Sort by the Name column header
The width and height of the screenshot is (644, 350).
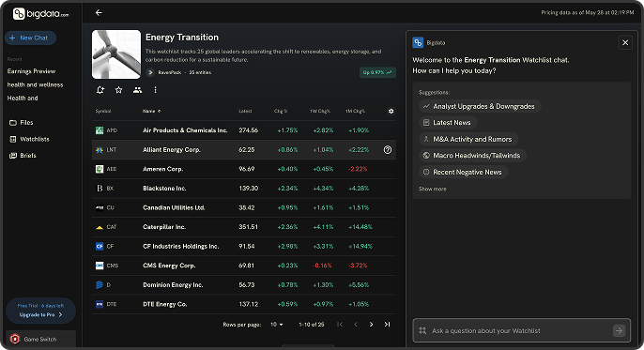pos(151,112)
